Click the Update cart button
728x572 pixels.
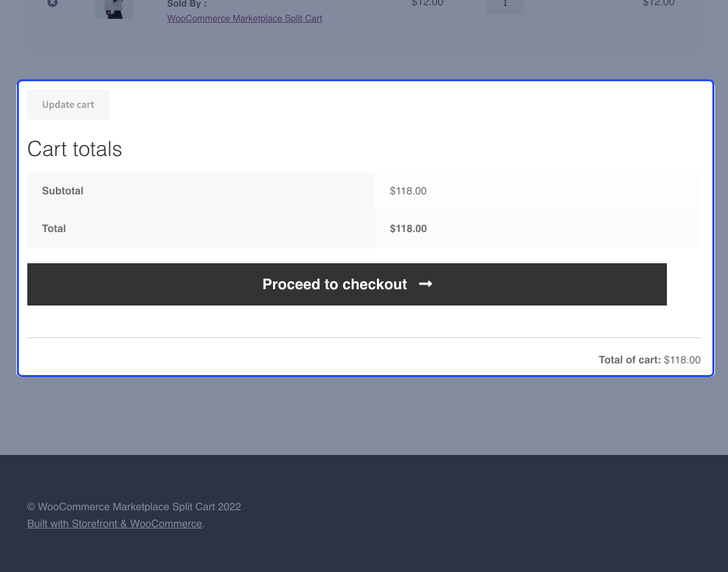68,104
